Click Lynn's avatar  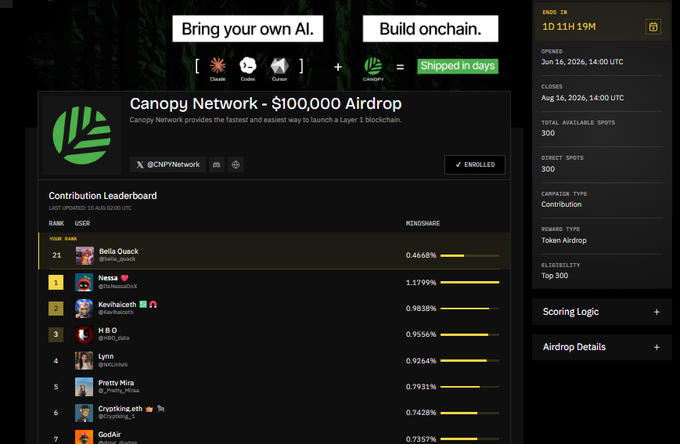tap(84, 360)
